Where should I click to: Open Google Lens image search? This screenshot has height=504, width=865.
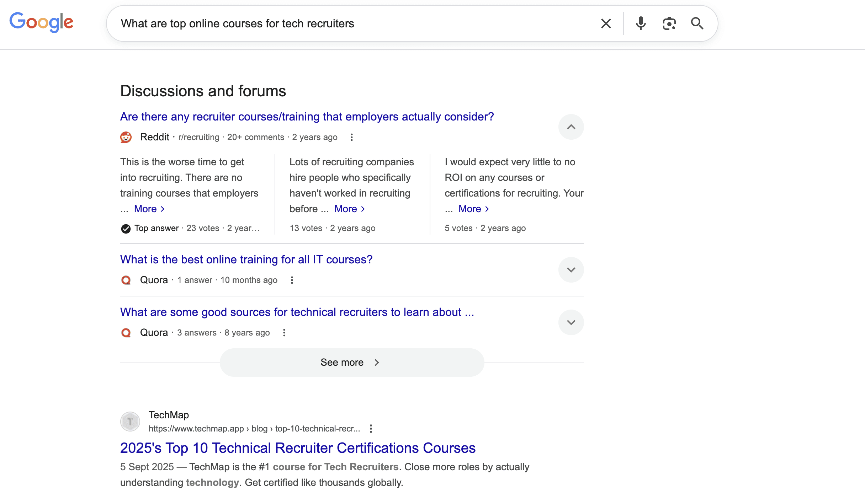point(669,23)
